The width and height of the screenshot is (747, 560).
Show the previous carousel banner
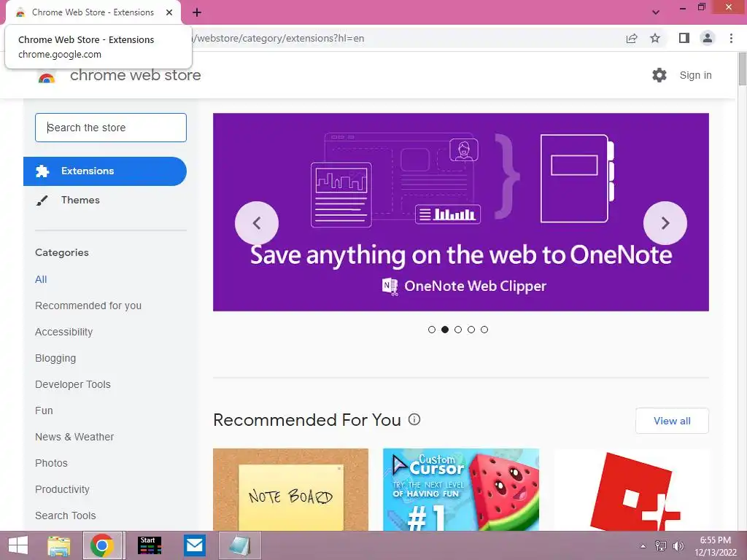pyautogui.click(x=257, y=223)
